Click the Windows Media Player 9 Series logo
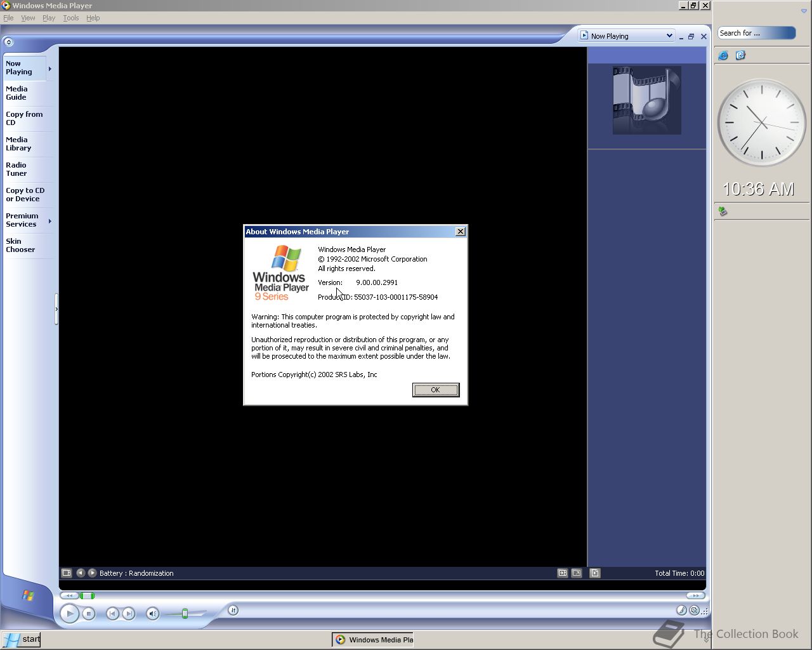The height and width of the screenshot is (650, 812). [x=281, y=274]
